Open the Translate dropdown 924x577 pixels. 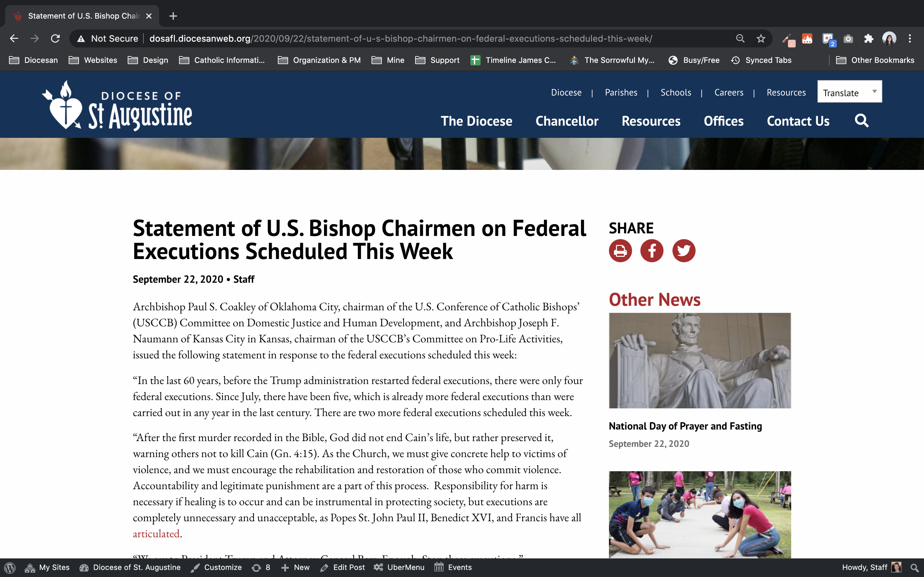point(849,92)
